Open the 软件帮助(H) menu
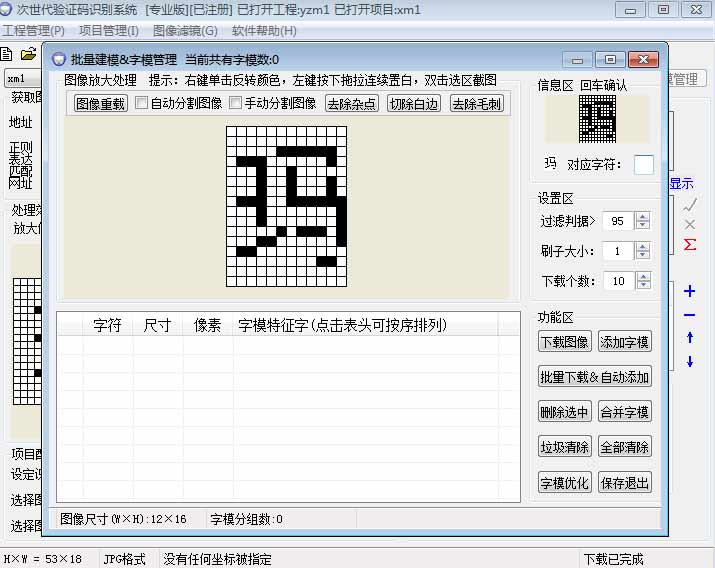The width and height of the screenshot is (715, 568). click(264, 31)
